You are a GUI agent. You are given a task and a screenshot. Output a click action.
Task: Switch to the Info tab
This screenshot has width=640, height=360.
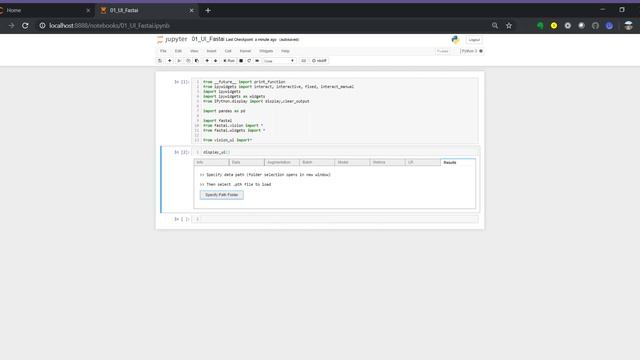pyautogui.click(x=211, y=162)
